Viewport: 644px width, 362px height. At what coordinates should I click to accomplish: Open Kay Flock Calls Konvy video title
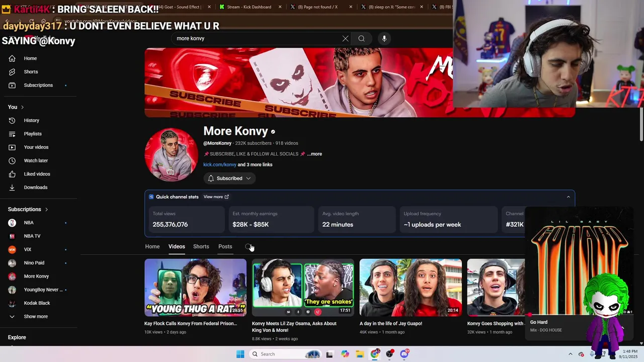[x=191, y=324]
